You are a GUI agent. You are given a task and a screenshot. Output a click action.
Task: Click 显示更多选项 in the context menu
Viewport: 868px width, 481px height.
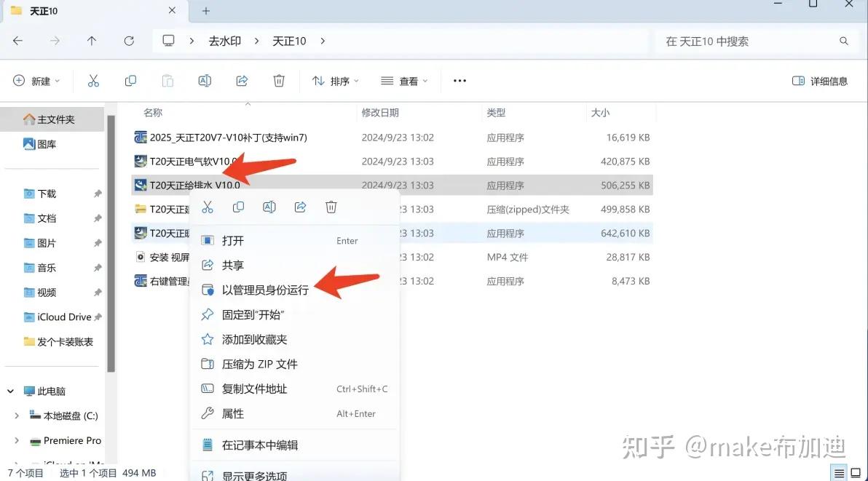[x=255, y=474]
